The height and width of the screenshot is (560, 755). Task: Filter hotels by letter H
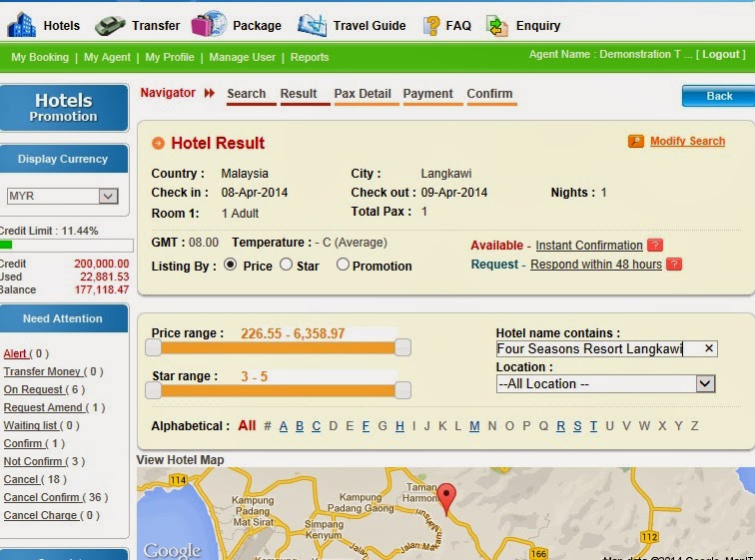point(399,426)
